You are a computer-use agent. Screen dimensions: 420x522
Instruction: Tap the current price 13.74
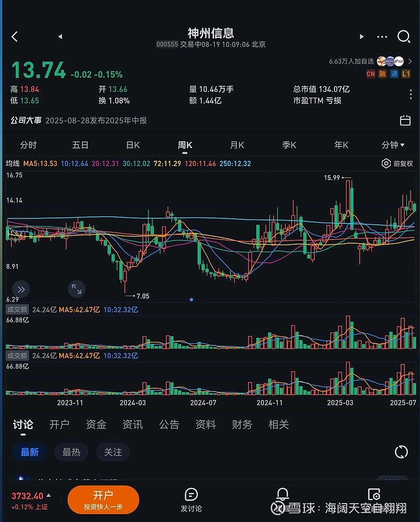[x=39, y=70]
